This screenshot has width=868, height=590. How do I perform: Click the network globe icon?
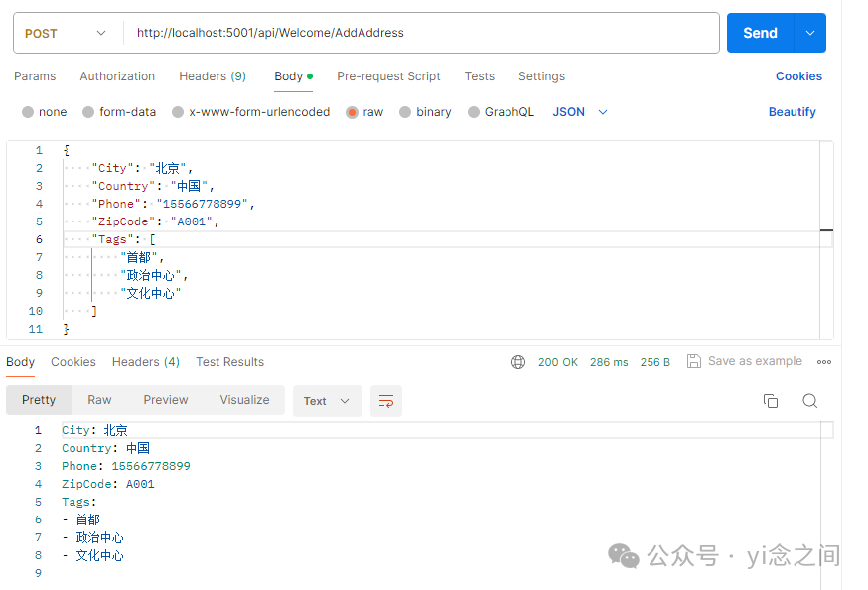pos(518,362)
